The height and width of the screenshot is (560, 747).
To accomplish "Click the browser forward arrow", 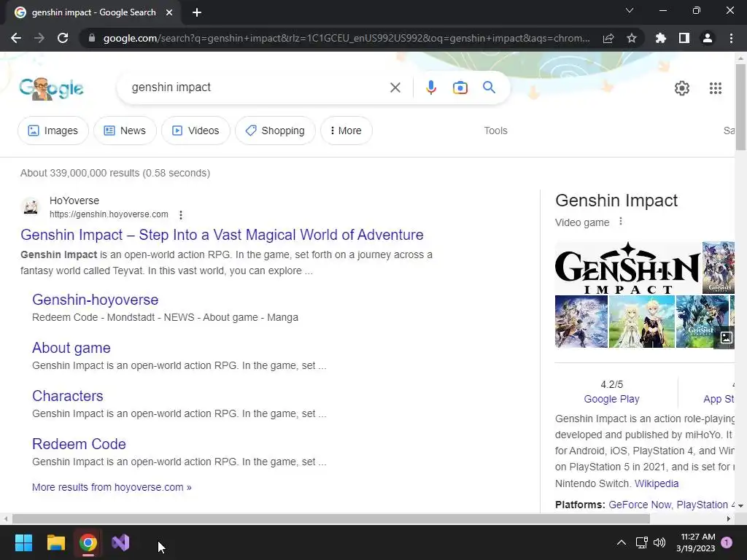I will coord(39,38).
